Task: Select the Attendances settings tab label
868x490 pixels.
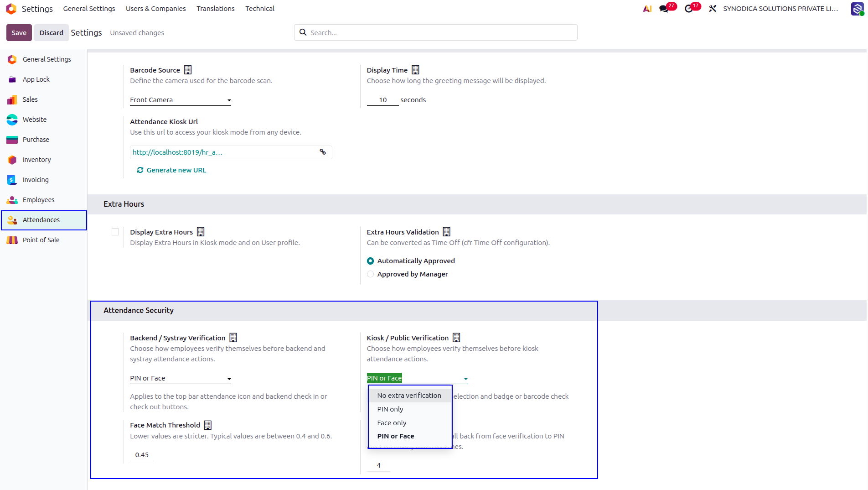Action: pyautogui.click(x=41, y=220)
